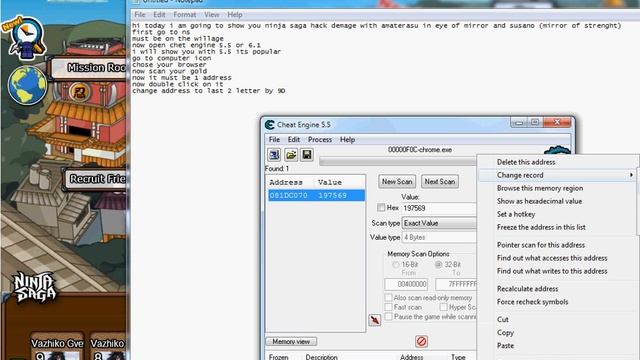Select Delete this address
Viewport: 640px width, 360px height.
coord(526,162)
